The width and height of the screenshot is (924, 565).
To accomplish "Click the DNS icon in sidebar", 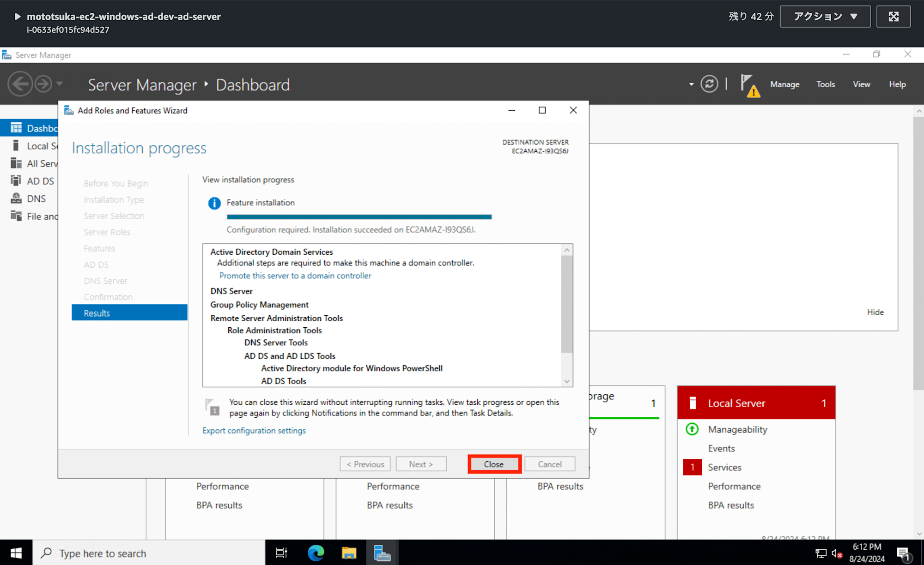I will (16, 198).
